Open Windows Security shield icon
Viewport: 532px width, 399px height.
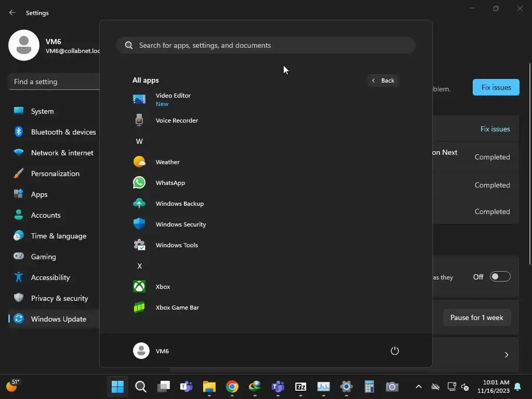(139, 224)
